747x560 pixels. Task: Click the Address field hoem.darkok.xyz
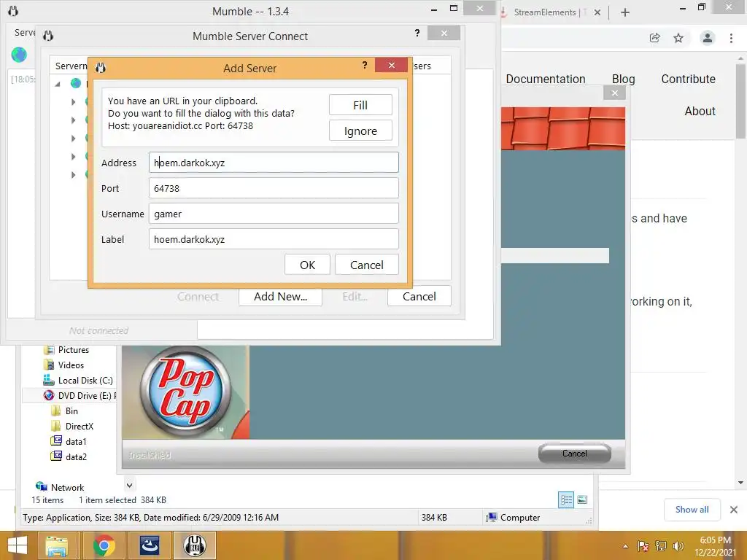pos(274,163)
